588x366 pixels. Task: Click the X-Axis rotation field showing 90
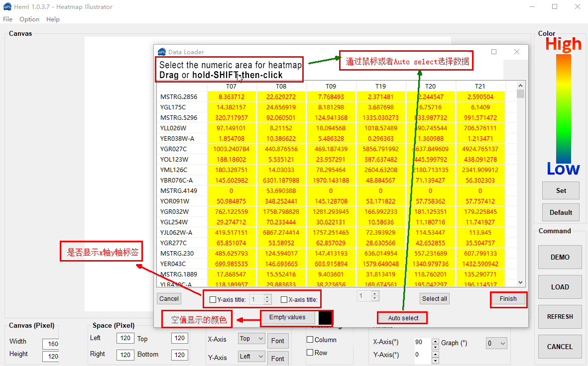(x=422, y=342)
